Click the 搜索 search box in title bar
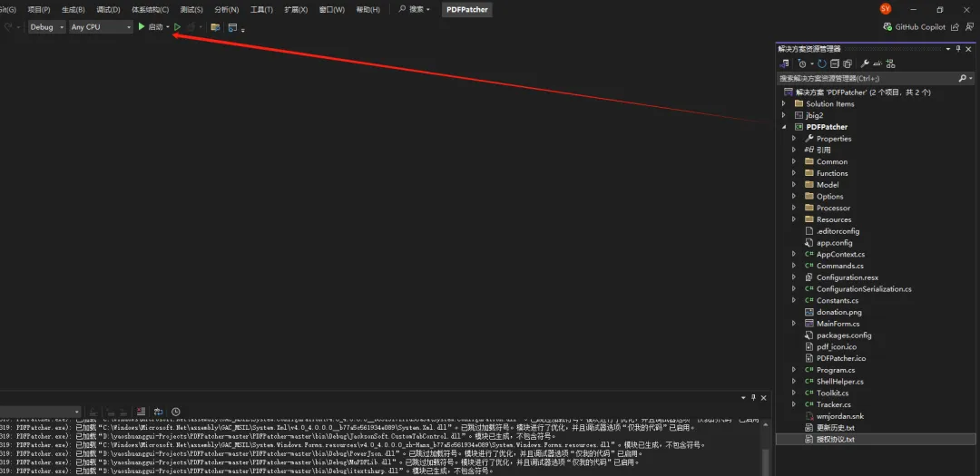The height and width of the screenshot is (476, 980). click(x=415, y=9)
